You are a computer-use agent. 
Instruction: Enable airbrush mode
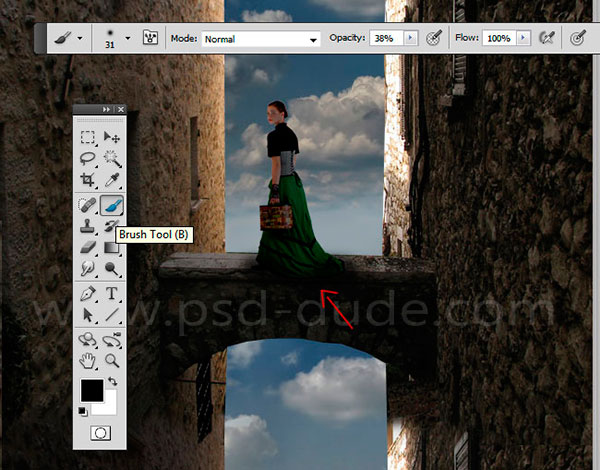[x=547, y=38]
